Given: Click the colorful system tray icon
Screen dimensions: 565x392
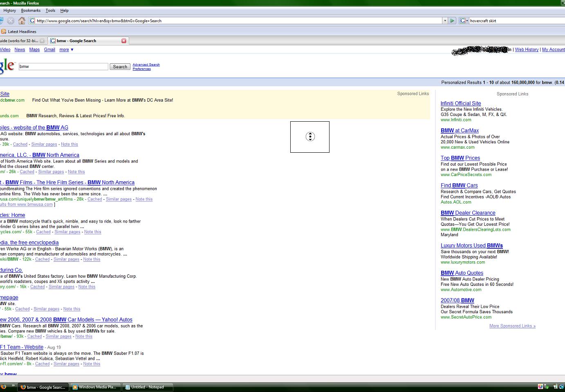Looking at the screenshot, I should (x=540, y=387).
